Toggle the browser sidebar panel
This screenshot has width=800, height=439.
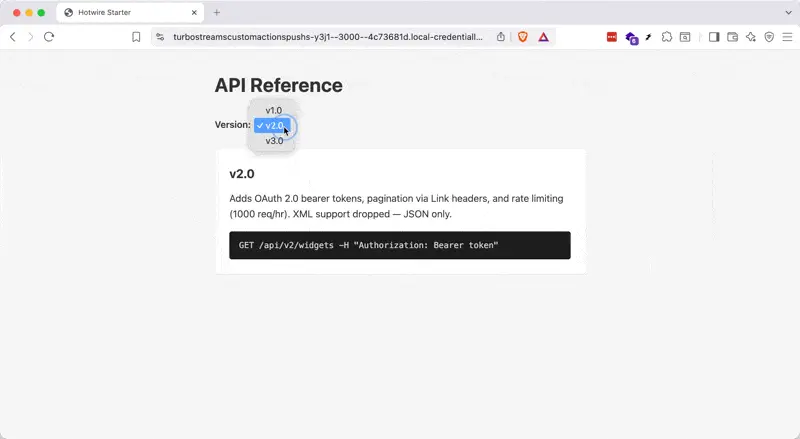714,37
